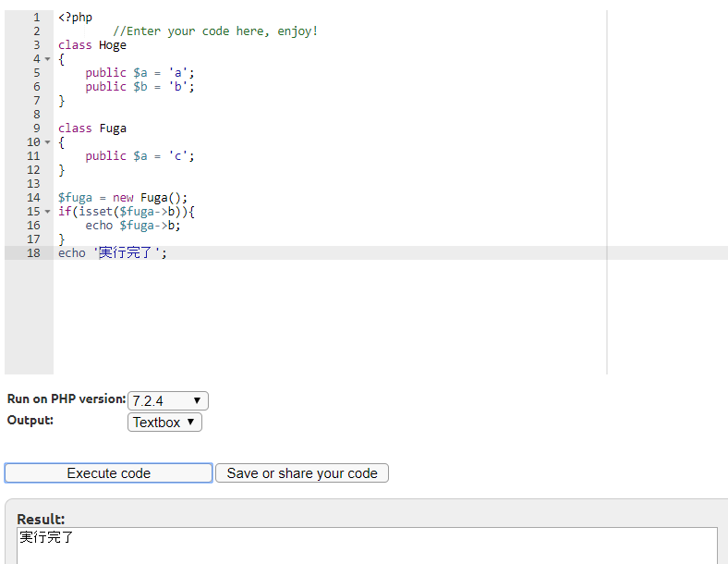
Task: Place cursor on the 'class Hoge' line
Action: point(92,45)
